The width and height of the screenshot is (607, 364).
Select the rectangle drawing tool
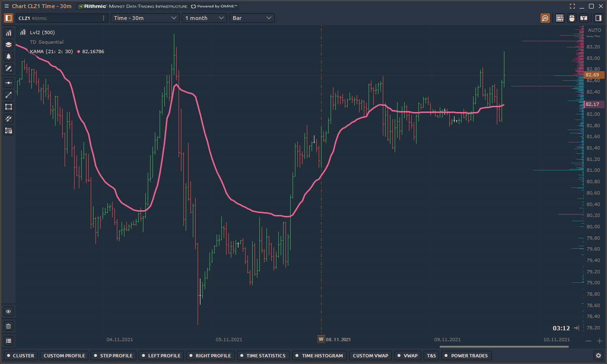(x=9, y=107)
